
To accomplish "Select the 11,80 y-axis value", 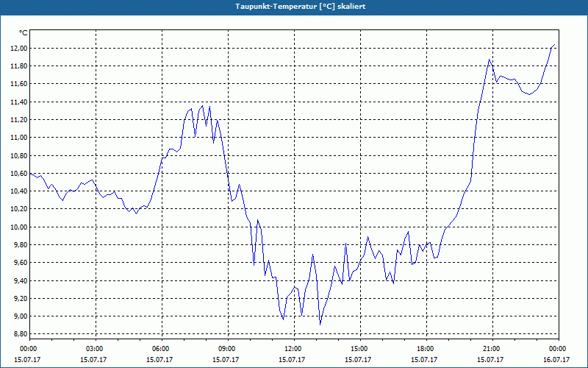I will click(19, 66).
